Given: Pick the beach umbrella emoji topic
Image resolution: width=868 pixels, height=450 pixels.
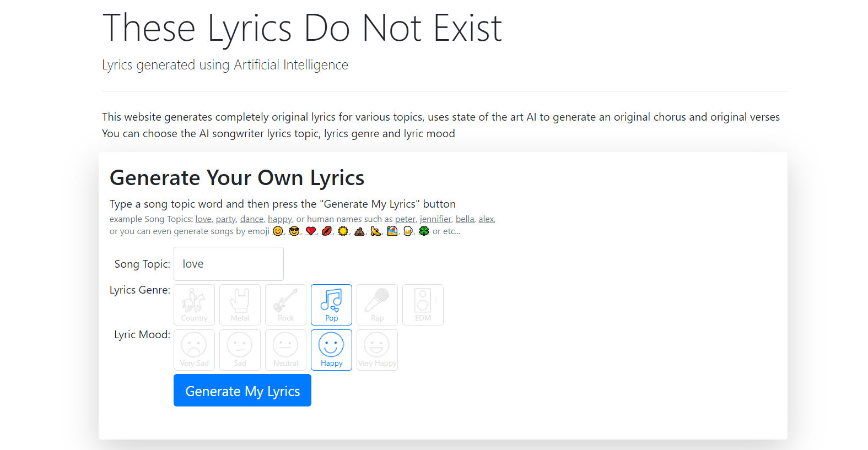Looking at the screenshot, I should click(x=392, y=231).
